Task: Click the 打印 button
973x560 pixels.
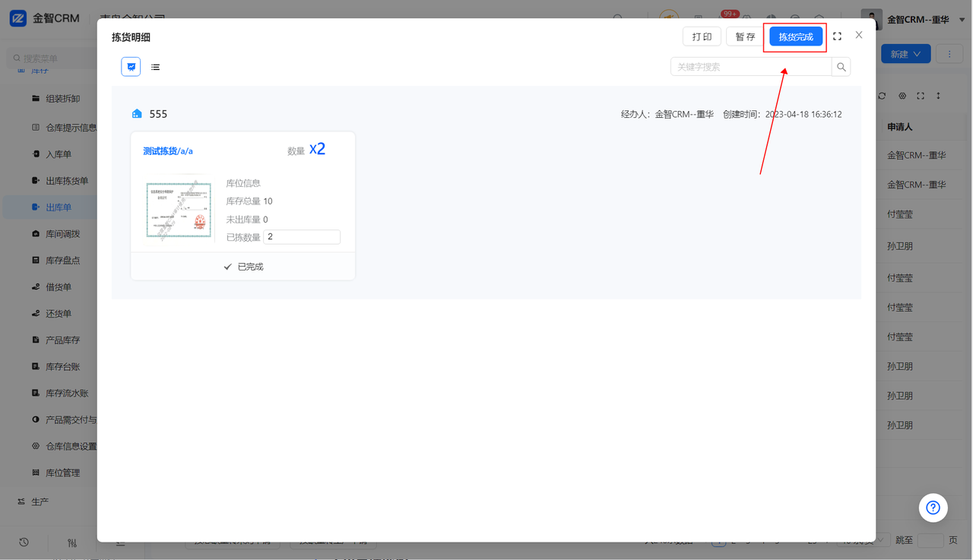Action: pos(702,36)
